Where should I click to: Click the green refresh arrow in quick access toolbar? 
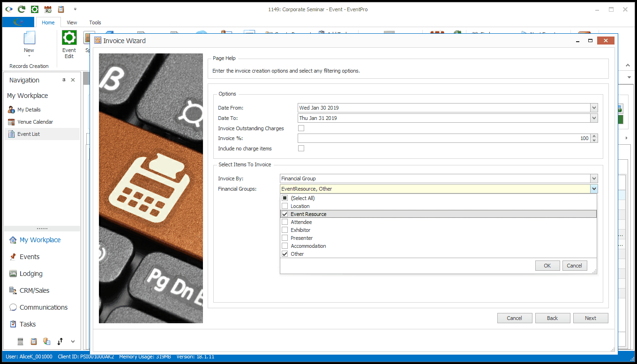[21, 9]
